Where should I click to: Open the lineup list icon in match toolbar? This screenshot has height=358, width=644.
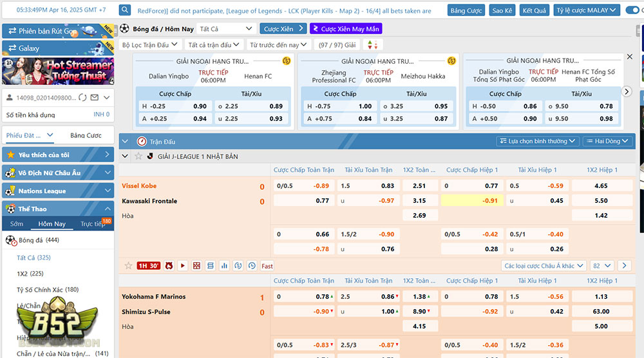coord(211,266)
